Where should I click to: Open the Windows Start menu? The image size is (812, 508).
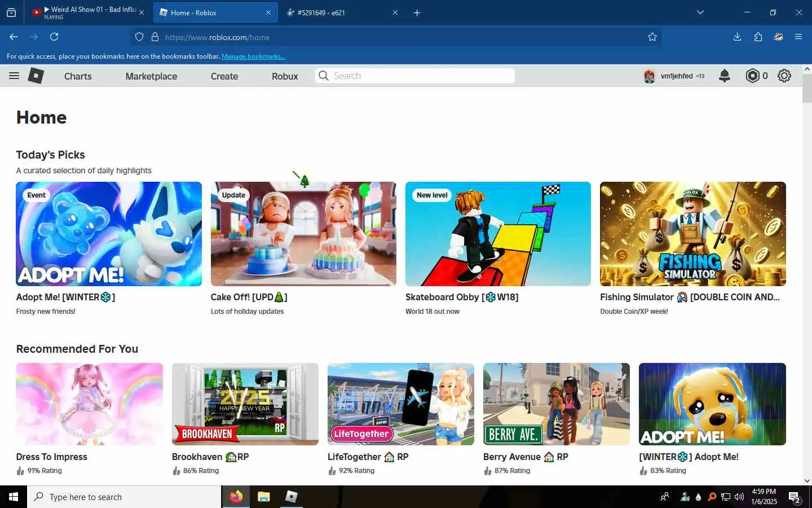point(14,497)
